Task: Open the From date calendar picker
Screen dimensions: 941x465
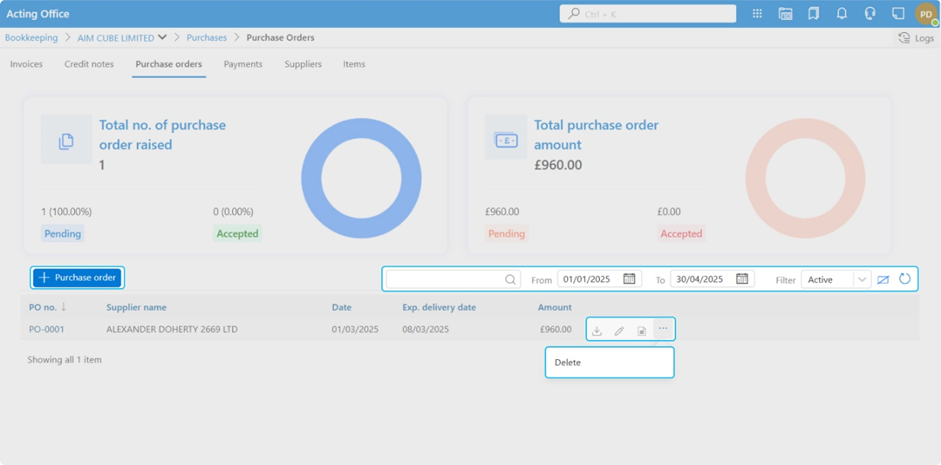Action: (629, 279)
